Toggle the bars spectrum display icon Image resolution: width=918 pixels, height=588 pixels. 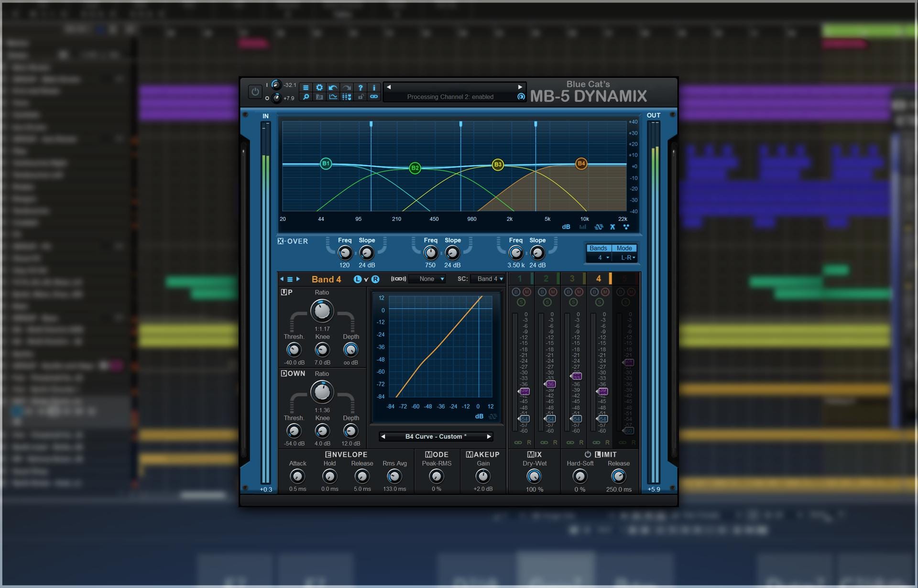pyautogui.click(x=582, y=227)
